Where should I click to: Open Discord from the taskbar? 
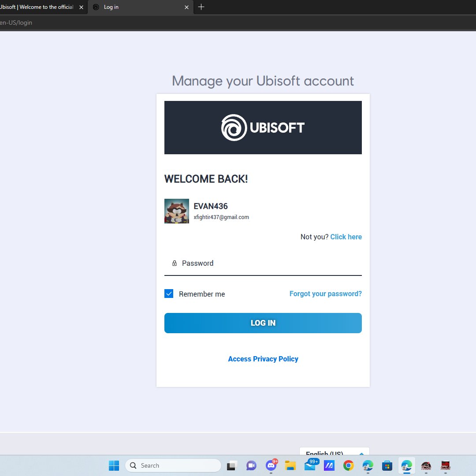point(271,465)
